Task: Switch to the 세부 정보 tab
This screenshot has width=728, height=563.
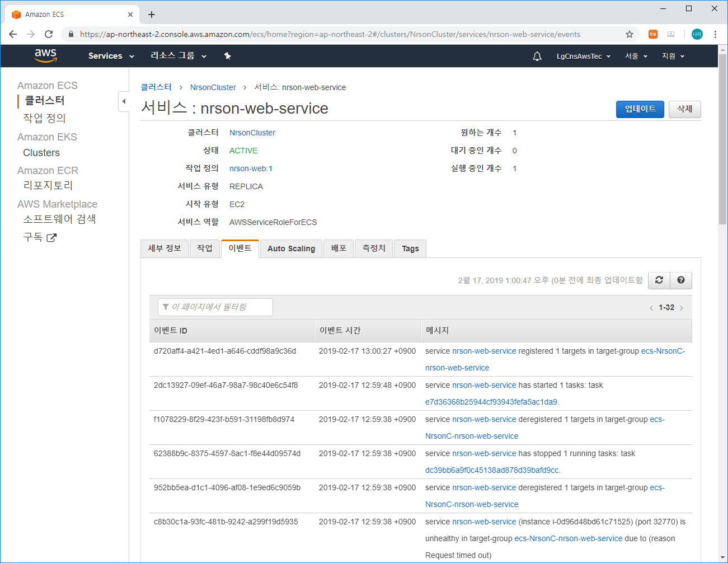Action: point(165,248)
